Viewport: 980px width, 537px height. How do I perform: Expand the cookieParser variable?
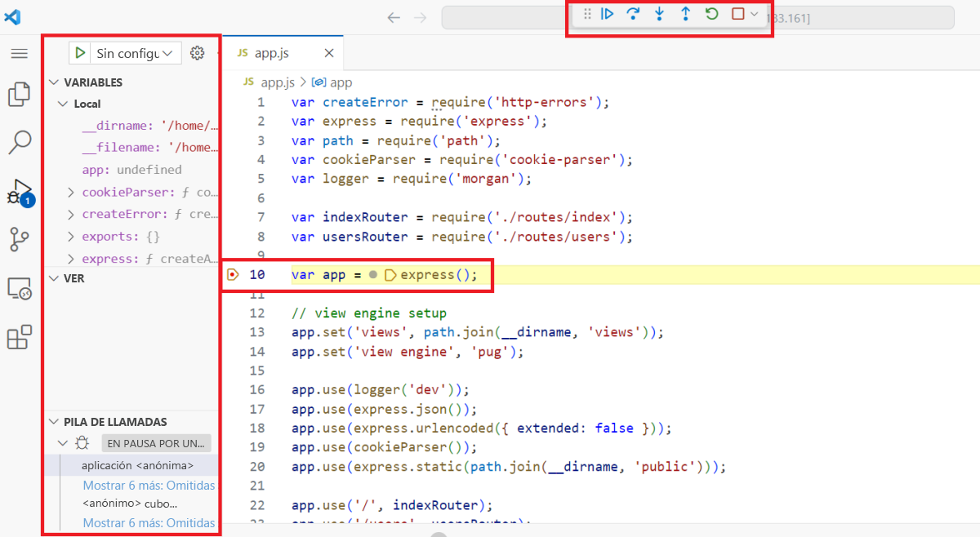tap(72, 193)
